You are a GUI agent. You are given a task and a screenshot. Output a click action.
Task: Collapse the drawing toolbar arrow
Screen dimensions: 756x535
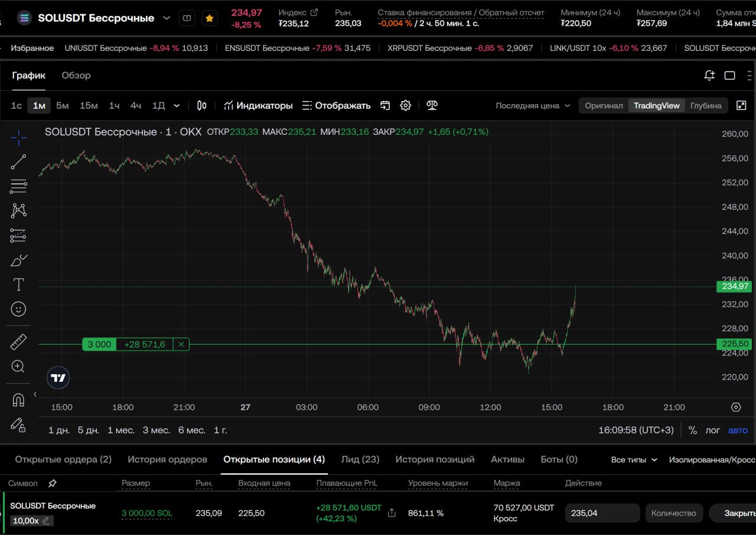[x=35, y=394]
